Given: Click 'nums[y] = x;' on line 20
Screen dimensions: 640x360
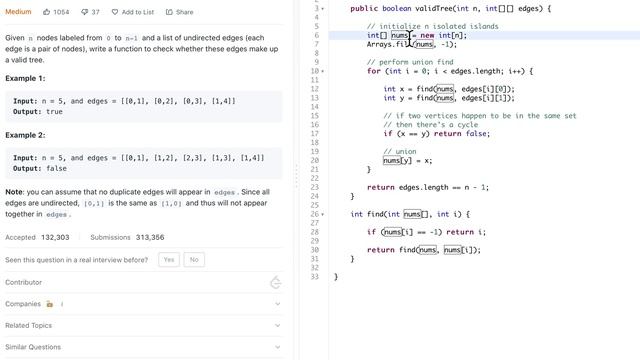Looking at the screenshot, I should pos(407,160).
